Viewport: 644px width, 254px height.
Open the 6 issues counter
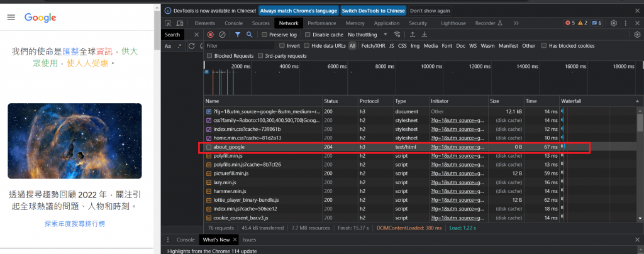(x=596, y=23)
